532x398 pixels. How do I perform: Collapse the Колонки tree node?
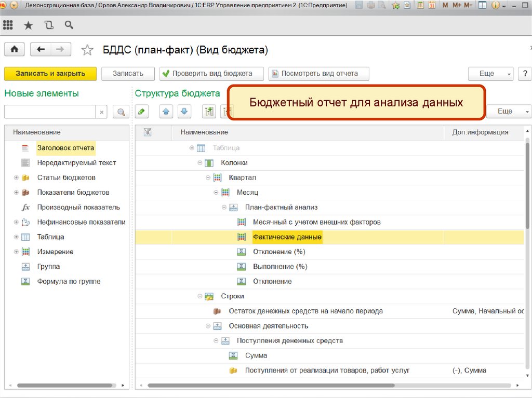200,163
